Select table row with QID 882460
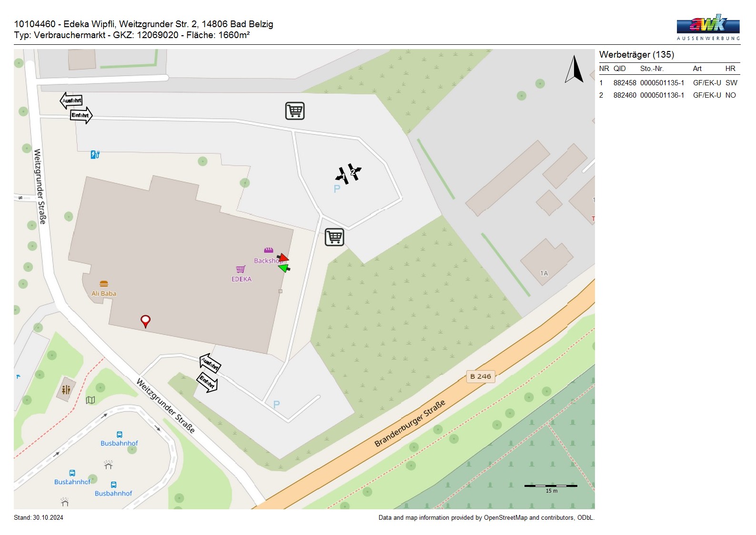This screenshot has height=535, width=756. click(x=669, y=95)
